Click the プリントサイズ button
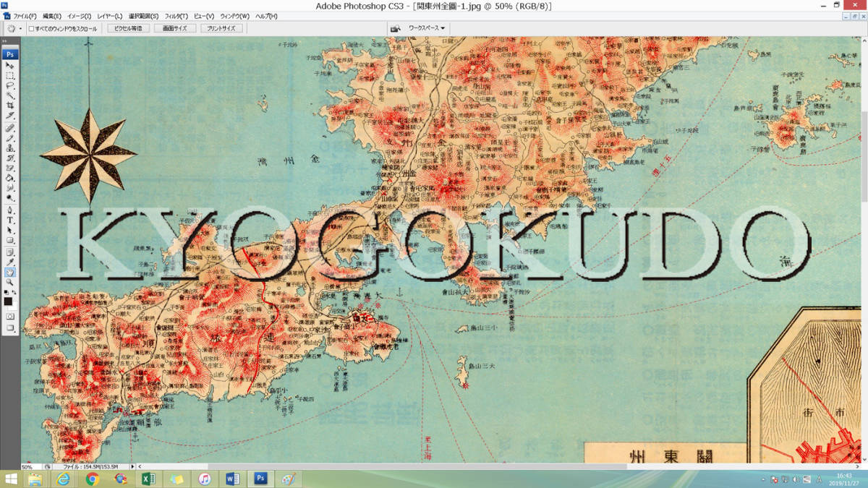868x488 pixels. point(221,28)
